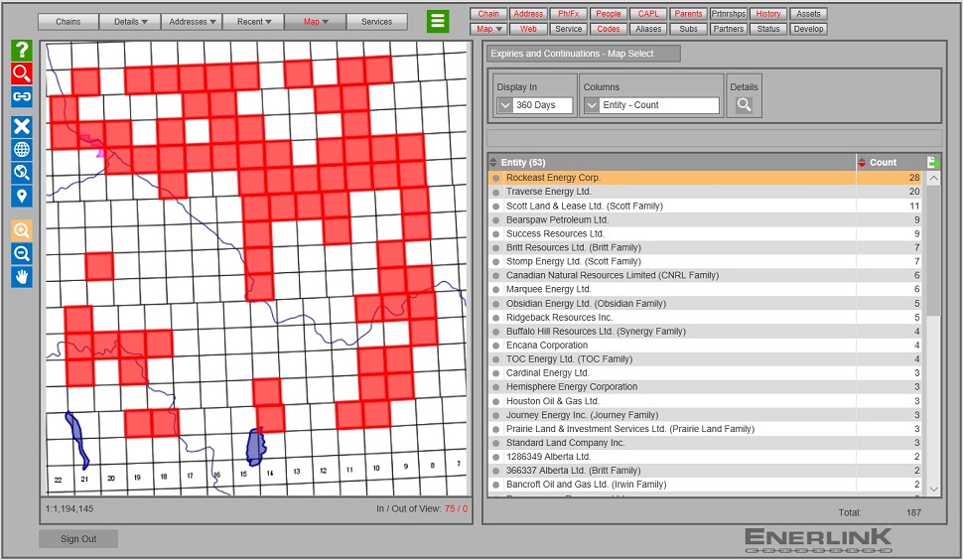Click the entity list scrollbar thumb
Image resolution: width=963 pixels, height=560 pixels.
933,250
